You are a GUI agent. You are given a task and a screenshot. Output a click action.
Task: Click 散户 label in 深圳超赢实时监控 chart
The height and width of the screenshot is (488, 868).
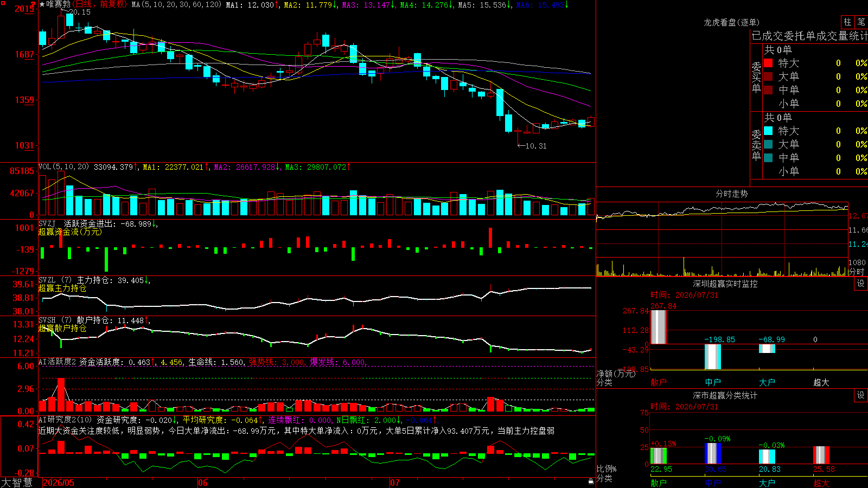[x=659, y=382]
